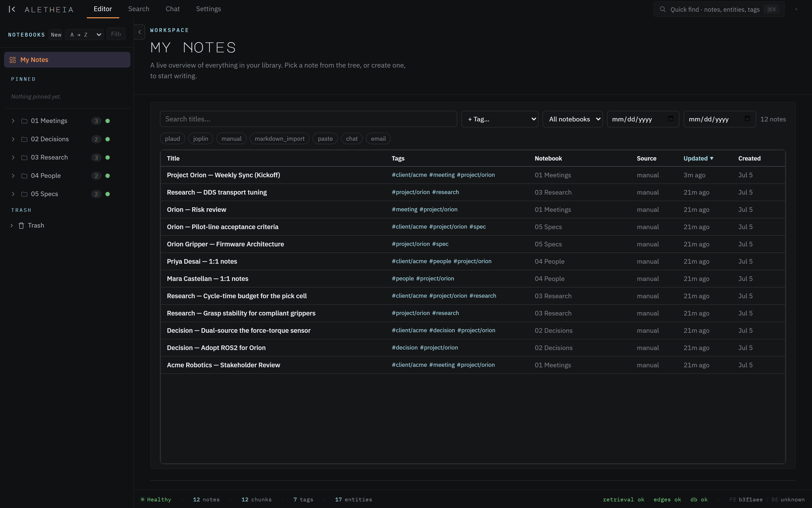Expand the 03 Research notebook chevron

tap(13, 157)
